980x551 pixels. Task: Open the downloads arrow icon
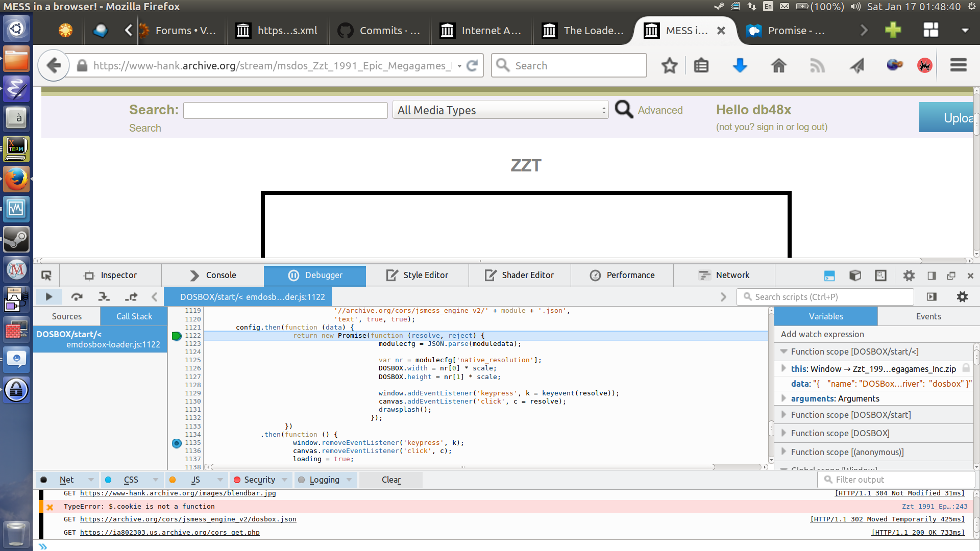click(x=740, y=65)
